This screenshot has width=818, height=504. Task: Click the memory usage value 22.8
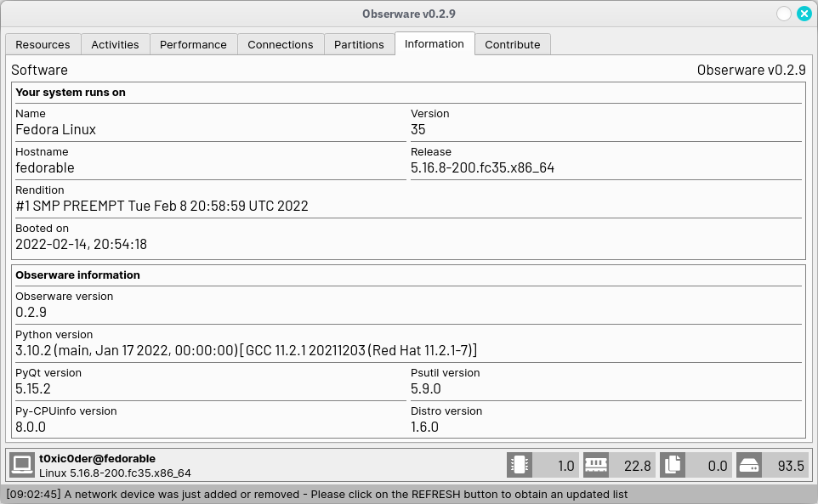pos(638,466)
